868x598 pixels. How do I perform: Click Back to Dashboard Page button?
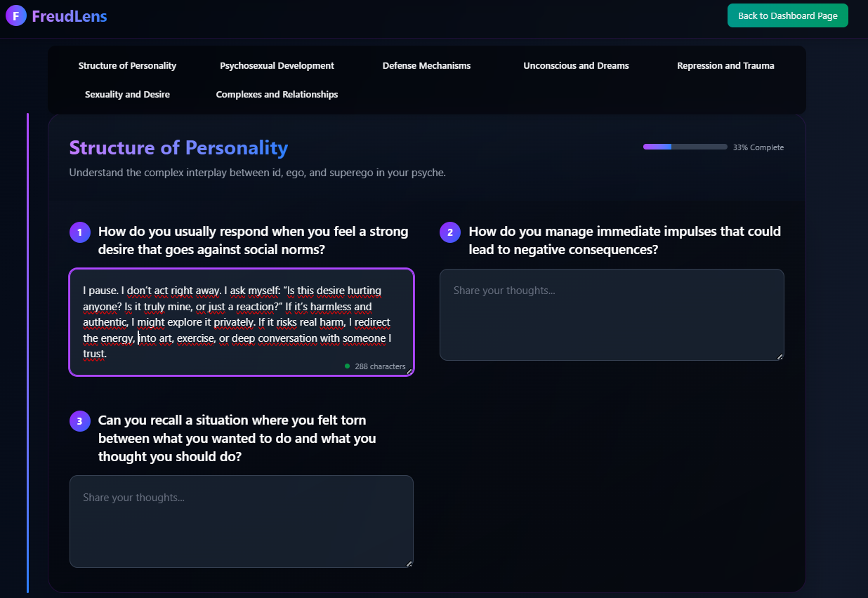(787, 15)
